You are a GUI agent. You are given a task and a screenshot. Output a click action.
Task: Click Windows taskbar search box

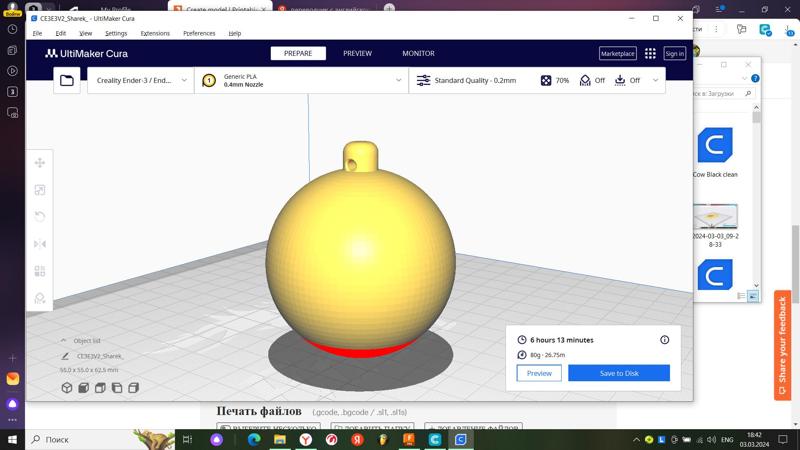[x=100, y=439]
